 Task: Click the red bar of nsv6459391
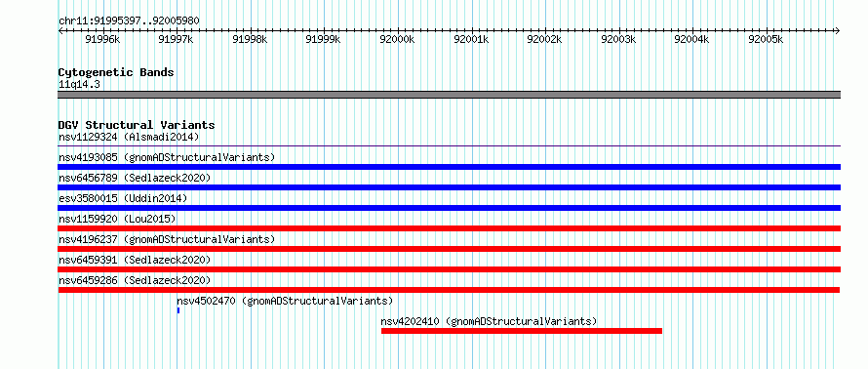(450, 269)
